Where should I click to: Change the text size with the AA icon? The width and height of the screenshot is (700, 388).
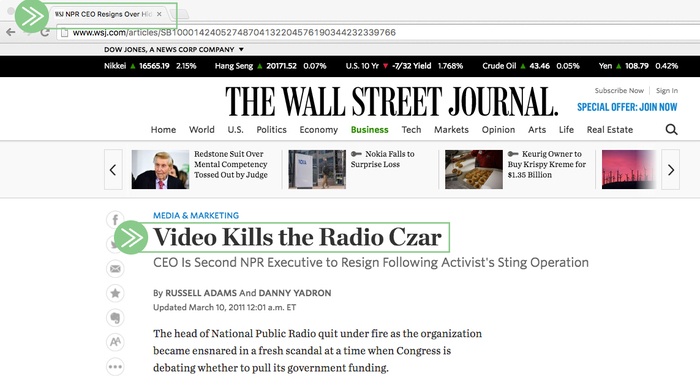(x=115, y=342)
